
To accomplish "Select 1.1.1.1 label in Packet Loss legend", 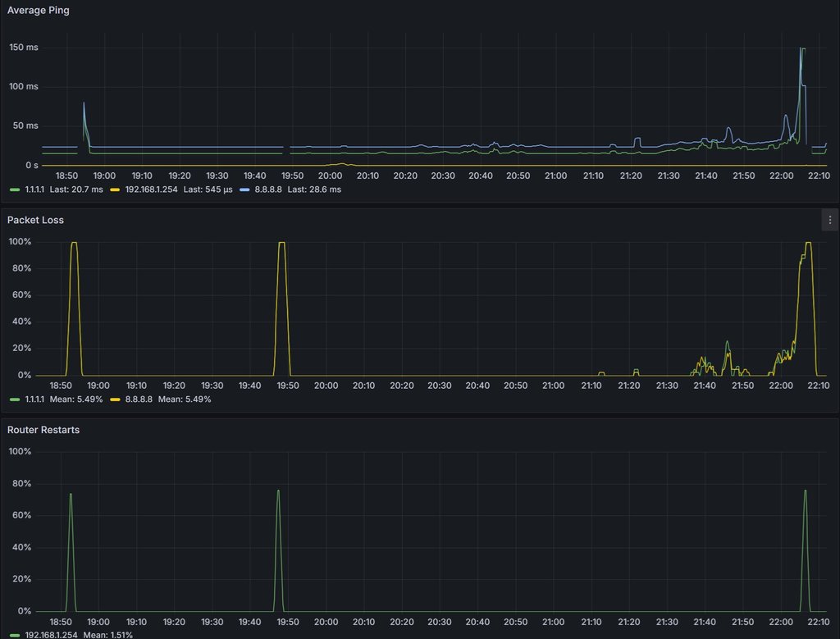I will (34, 399).
